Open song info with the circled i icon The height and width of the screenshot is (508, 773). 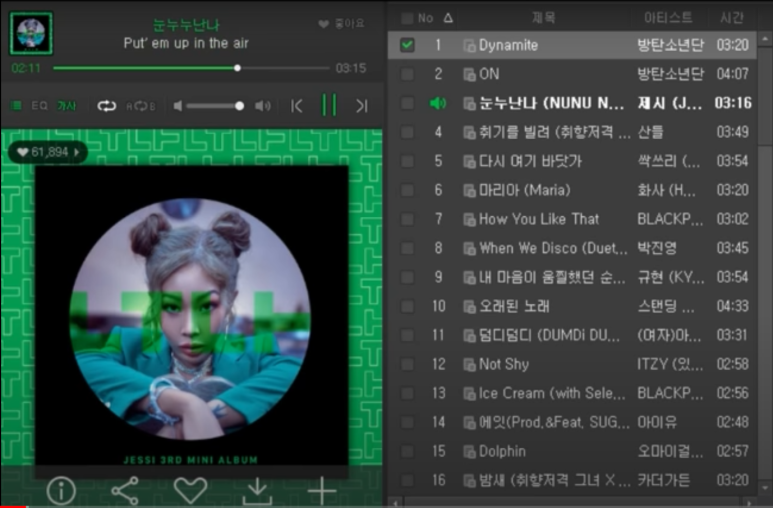click(x=61, y=491)
